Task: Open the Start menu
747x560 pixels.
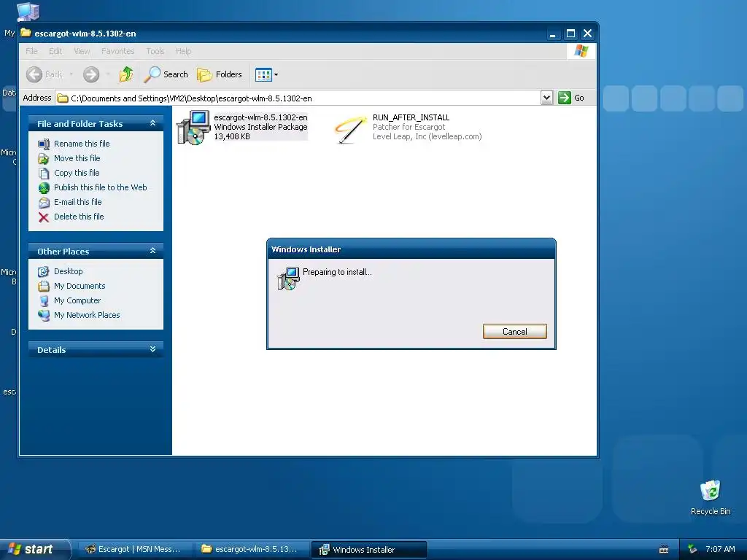Action: pos(35,549)
